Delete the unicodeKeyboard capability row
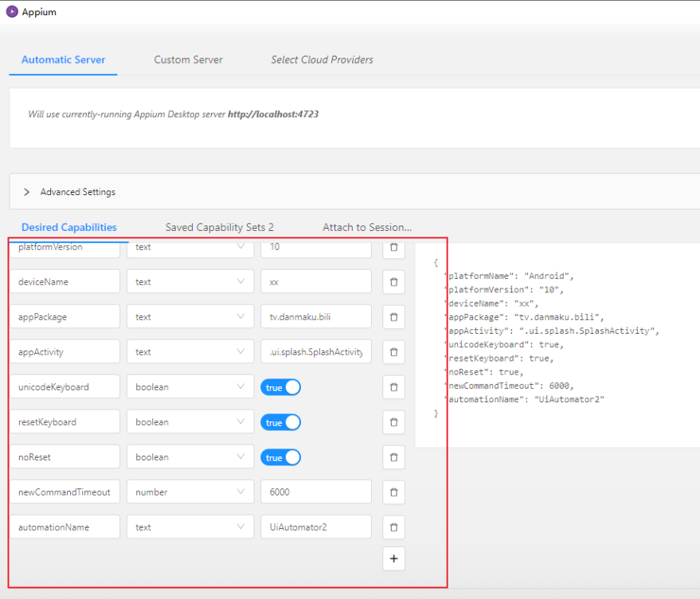Screen dimensions: 700x599 (393, 387)
